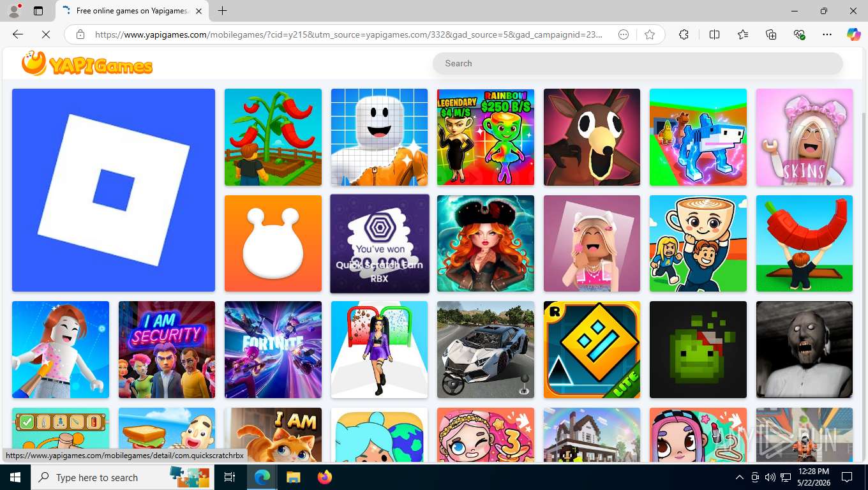Image resolution: width=868 pixels, height=490 pixels.
Task: Open the tab actions menu
Action: (x=38, y=11)
